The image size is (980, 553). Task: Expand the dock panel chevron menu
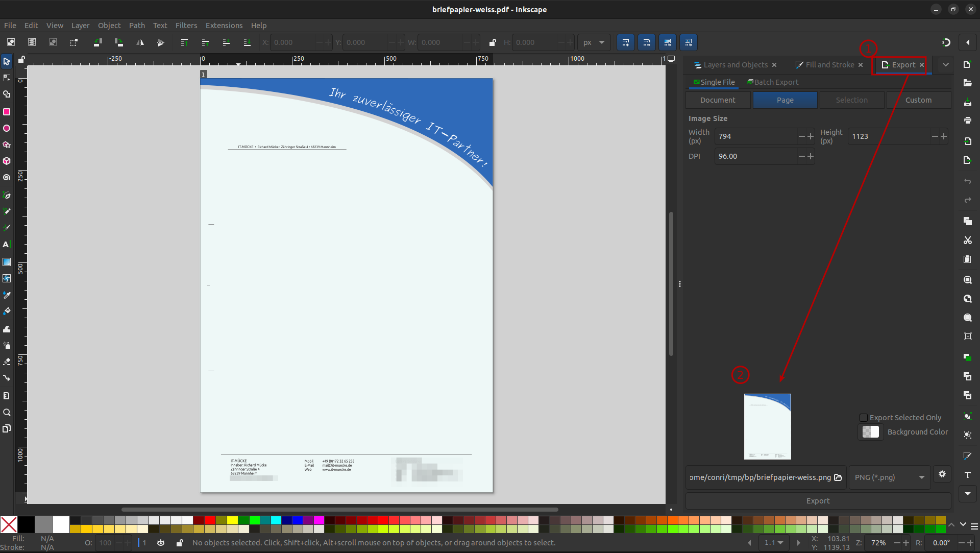click(x=946, y=65)
